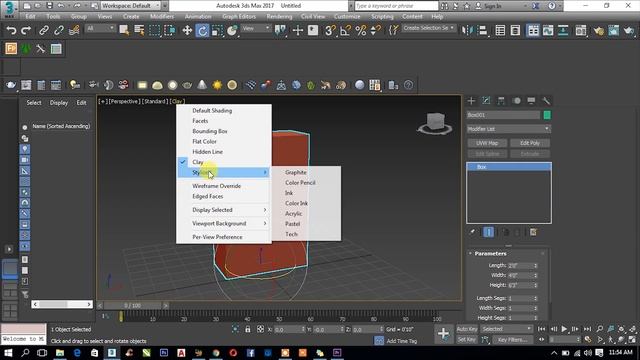
Task: Open Microsoft Edge from taskbar
Action: click(x=77, y=353)
